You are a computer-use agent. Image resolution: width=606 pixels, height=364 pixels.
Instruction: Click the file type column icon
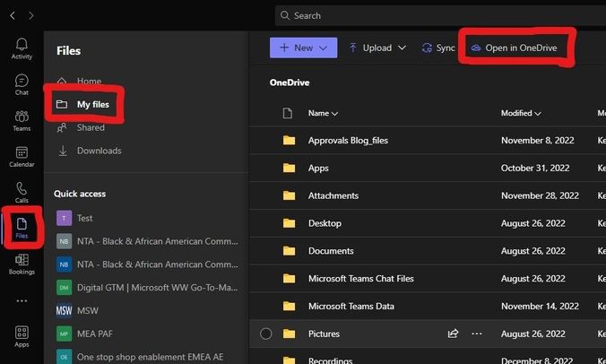[288, 113]
